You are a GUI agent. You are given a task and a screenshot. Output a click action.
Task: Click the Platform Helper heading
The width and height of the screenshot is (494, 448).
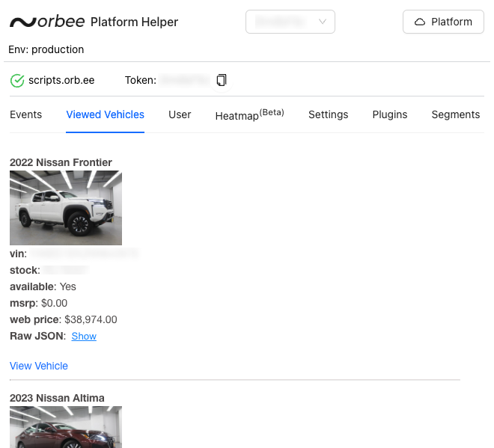[134, 22]
